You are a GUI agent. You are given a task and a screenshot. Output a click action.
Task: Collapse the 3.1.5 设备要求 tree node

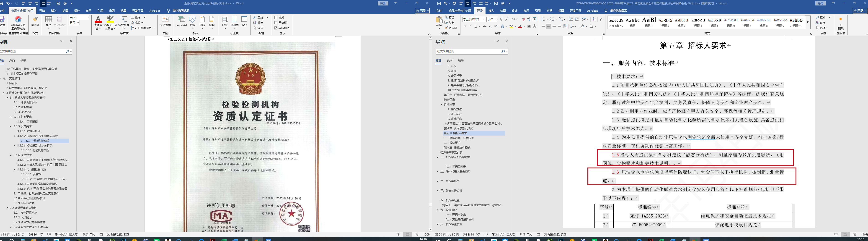click(x=11, y=126)
